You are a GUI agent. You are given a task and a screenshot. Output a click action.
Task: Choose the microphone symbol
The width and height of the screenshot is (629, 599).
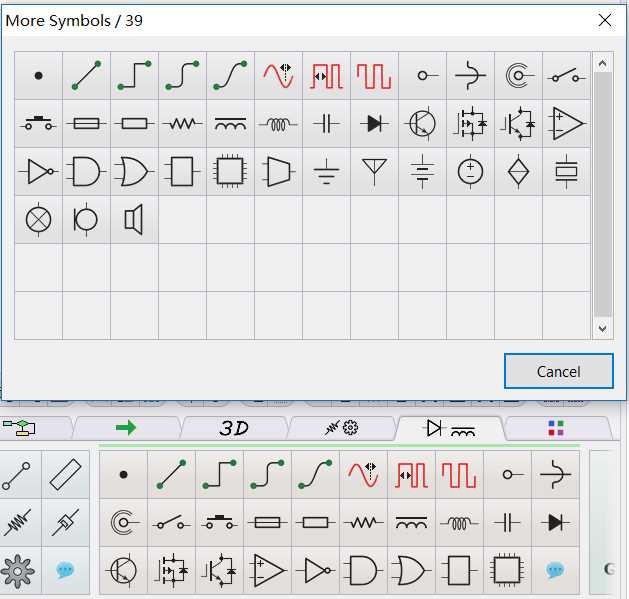[x=86, y=219]
